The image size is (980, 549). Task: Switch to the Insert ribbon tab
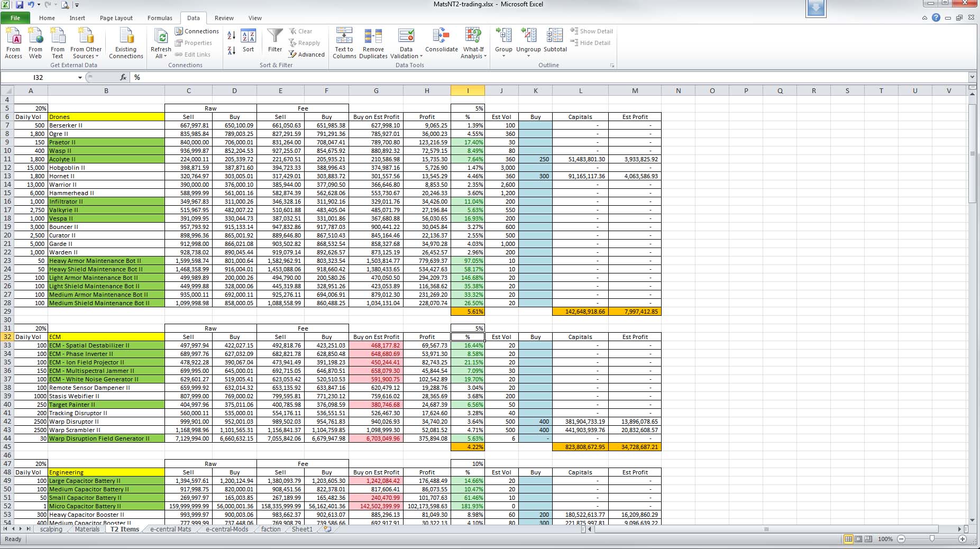pos(77,18)
